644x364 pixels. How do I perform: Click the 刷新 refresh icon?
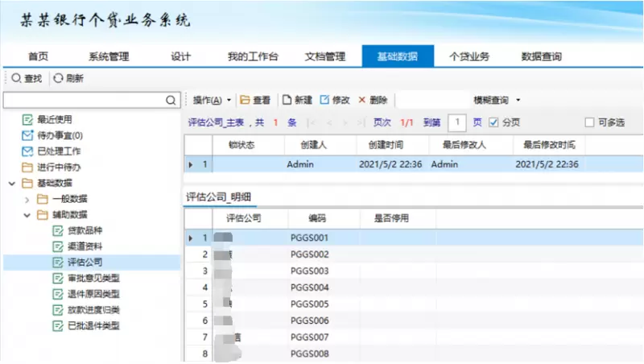point(58,79)
